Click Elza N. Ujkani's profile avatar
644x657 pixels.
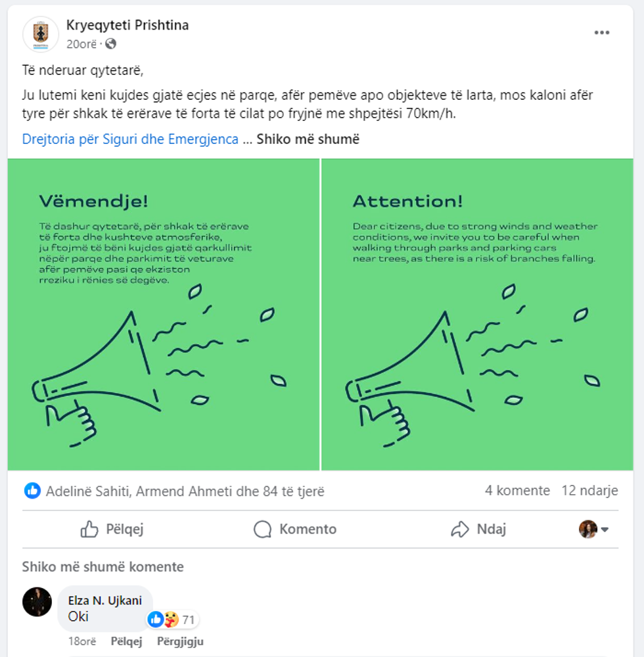[37, 602]
